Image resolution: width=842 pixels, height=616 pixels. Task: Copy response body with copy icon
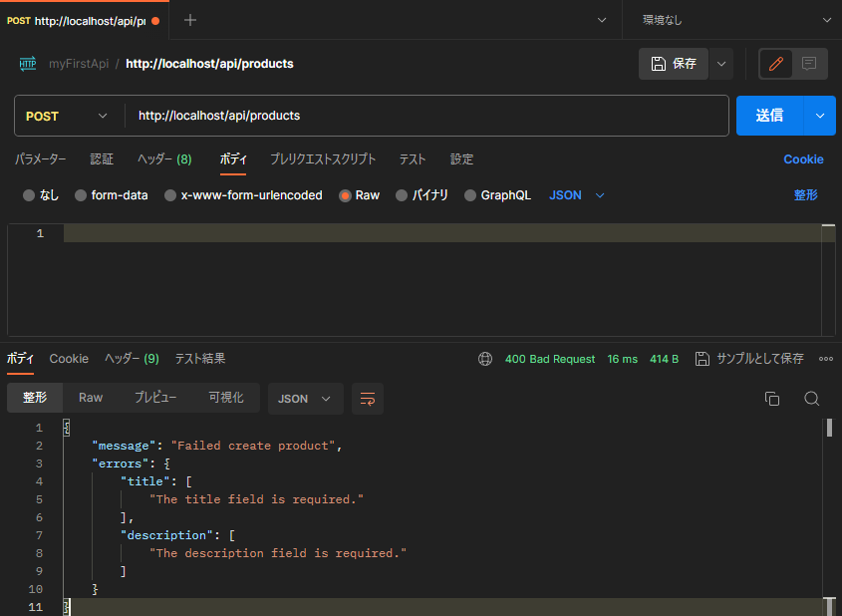click(x=772, y=399)
